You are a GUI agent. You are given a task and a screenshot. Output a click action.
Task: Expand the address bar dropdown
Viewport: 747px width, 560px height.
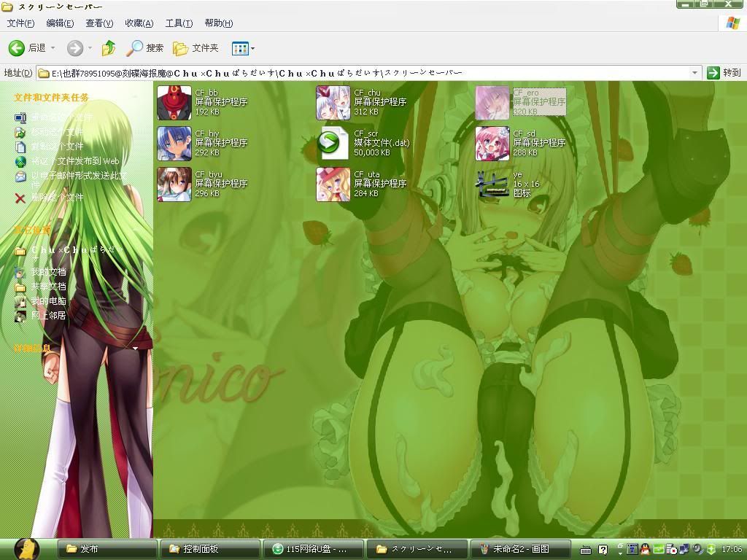[x=694, y=73]
